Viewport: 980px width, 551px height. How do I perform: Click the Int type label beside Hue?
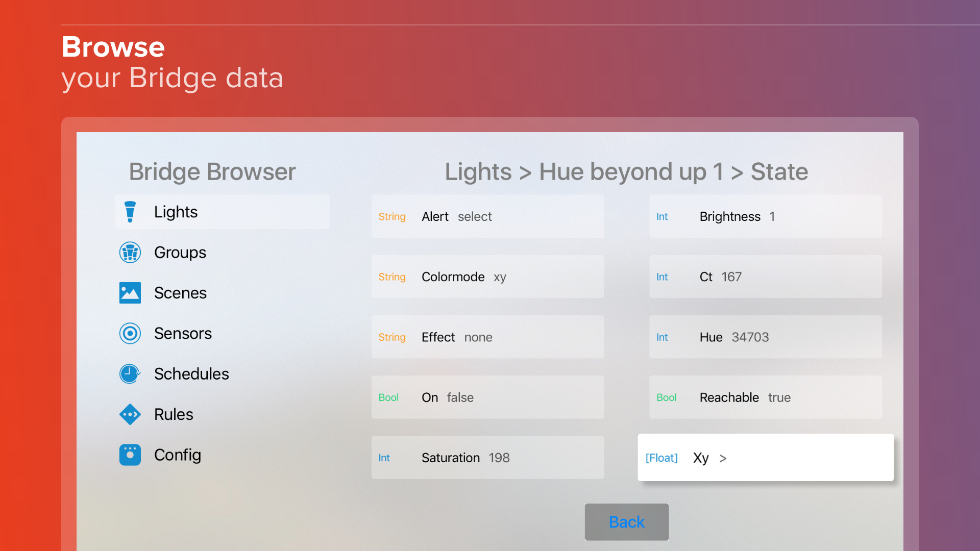pyautogui.click(x=662, y=337)
